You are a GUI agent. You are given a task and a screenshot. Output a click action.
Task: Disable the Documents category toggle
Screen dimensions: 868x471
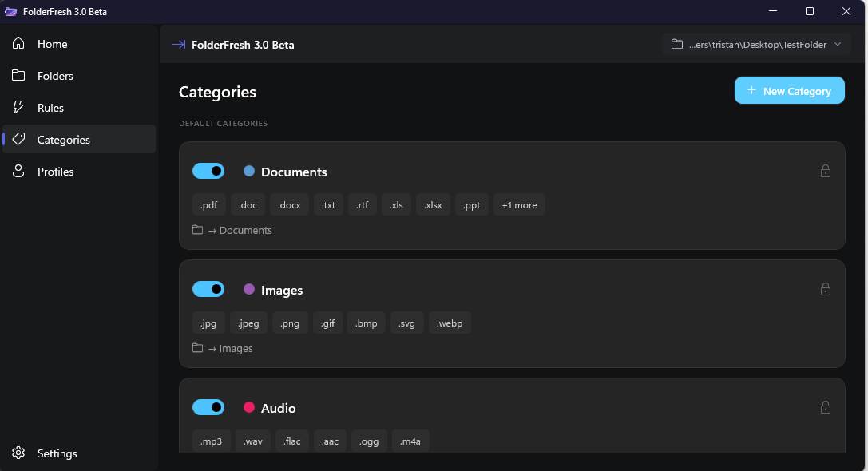208,171
